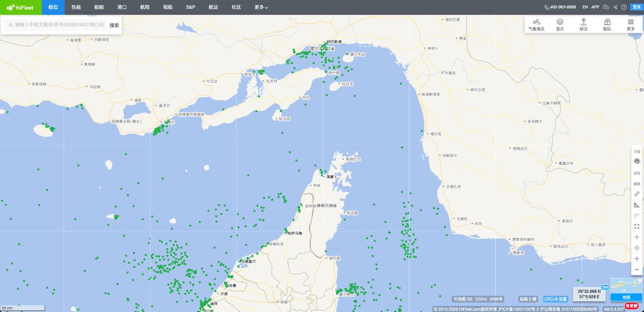Open the help question mark icon
The width and height of the screenshot is (644, 312).
[624, 7]
